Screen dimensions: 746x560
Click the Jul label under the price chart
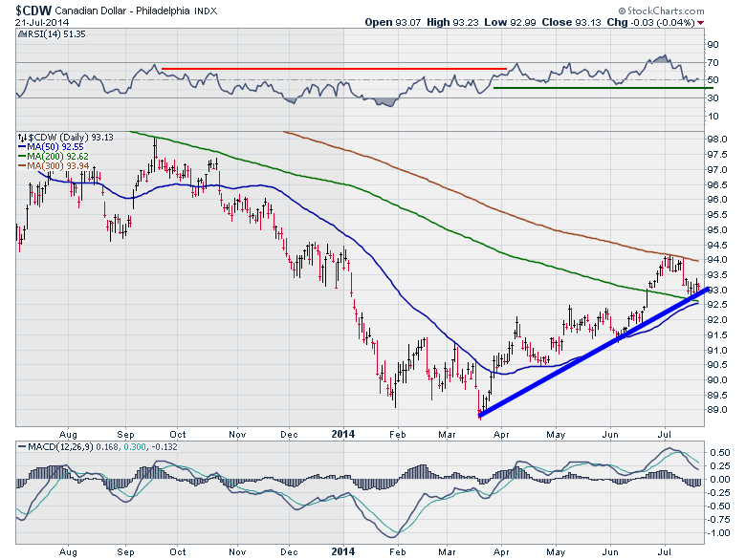coord(665,435)
